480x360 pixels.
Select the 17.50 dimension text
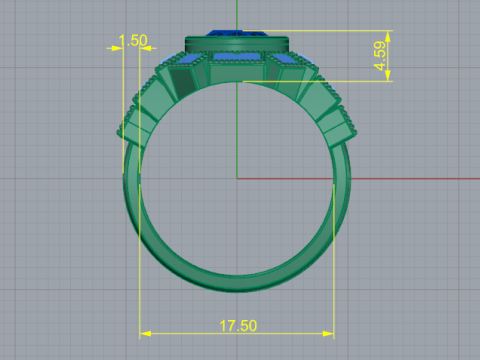[238, 326]
